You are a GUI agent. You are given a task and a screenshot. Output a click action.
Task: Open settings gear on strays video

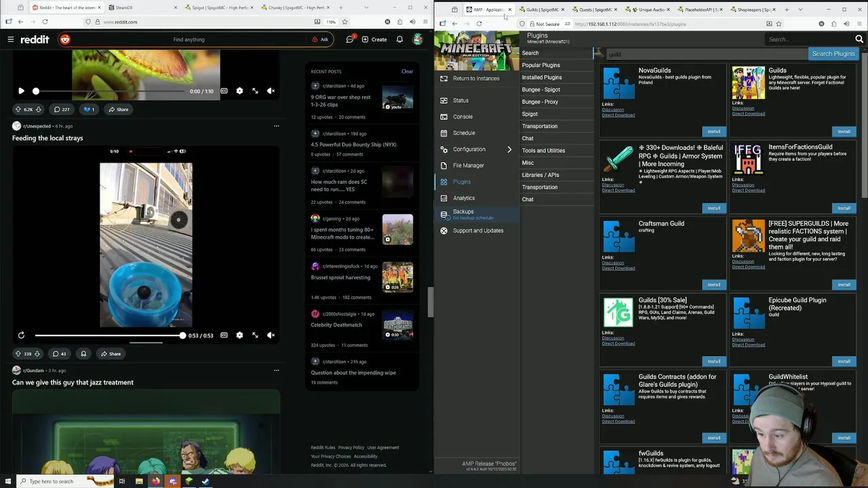coord(239,335)
